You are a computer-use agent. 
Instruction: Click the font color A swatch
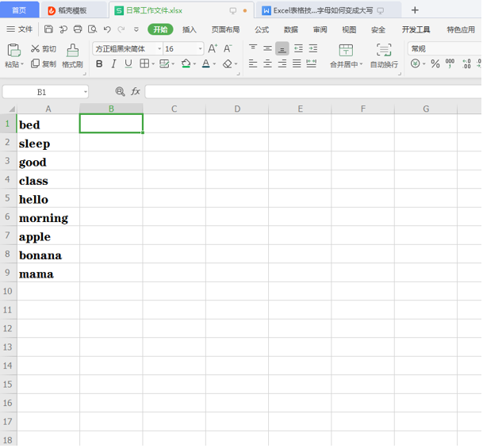(205, 64)
